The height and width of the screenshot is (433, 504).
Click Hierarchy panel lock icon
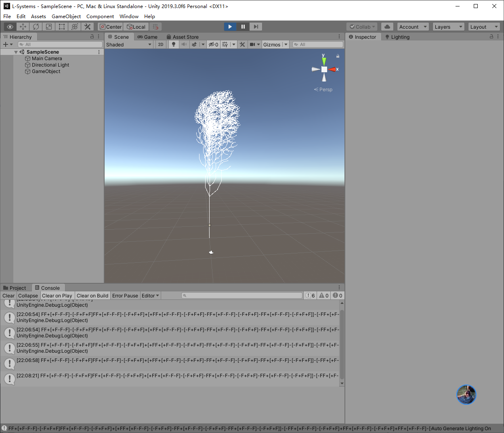pyautogui.click(x=92, y=36)
